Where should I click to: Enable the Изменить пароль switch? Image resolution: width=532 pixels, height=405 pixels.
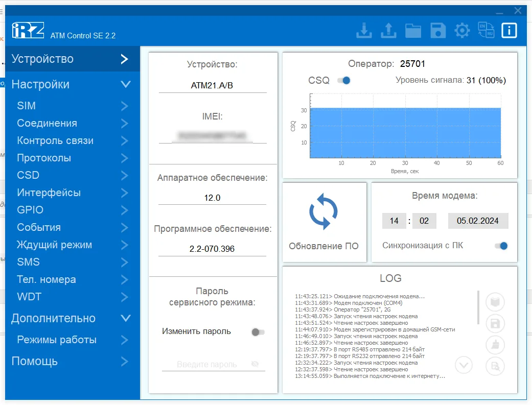coord(258,332)
